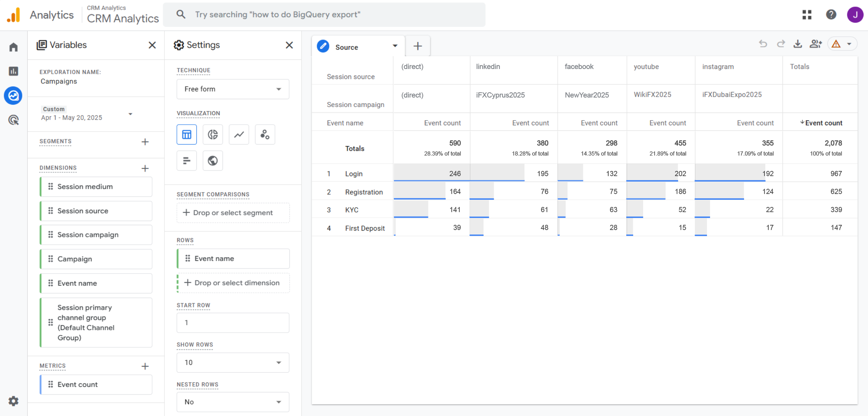Open the Technique Free form dropdown
This screenshot has height=416, width=868.
coord(233,89)
